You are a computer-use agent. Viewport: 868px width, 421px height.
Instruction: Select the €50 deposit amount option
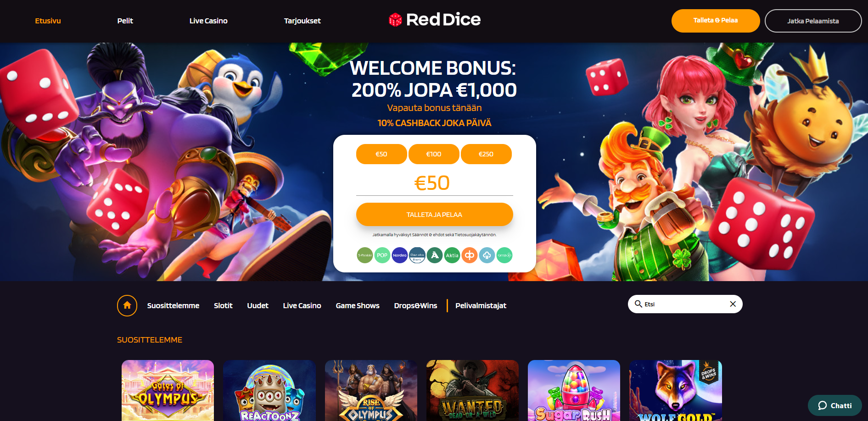pos(381,154)
